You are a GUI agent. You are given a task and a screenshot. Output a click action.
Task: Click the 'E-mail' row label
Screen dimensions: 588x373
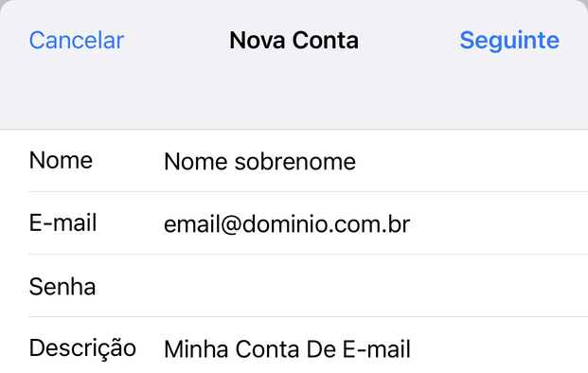pyautogui.click(x=63, y=222)
